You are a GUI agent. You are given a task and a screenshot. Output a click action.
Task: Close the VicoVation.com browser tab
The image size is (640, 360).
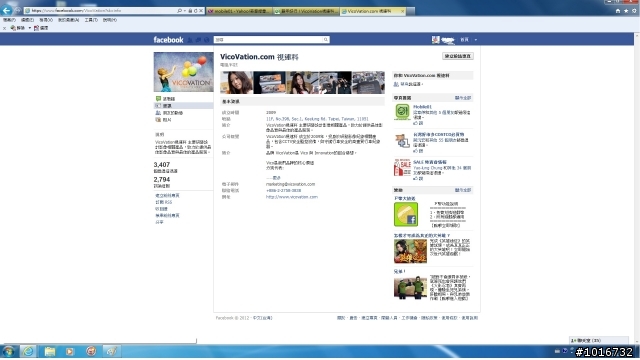point(402,11)
